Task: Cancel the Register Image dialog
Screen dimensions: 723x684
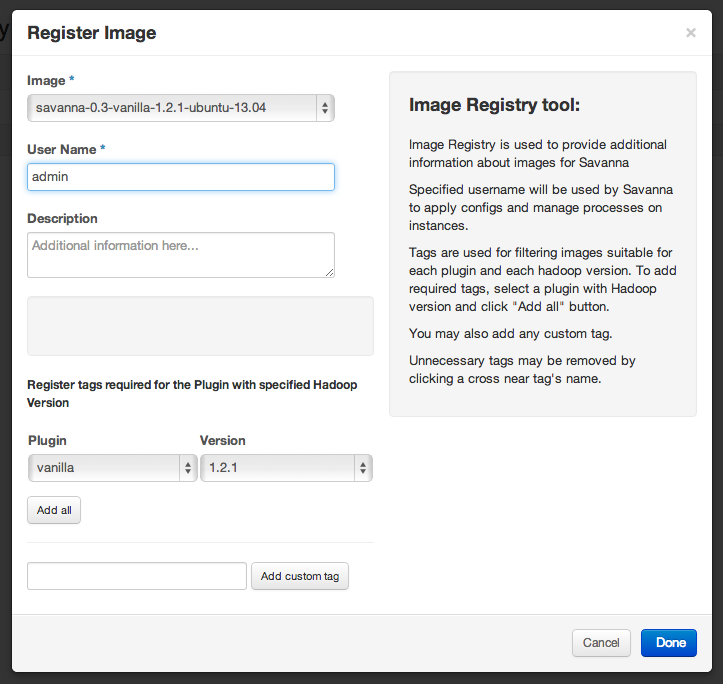Action: (x=601, y=643)
